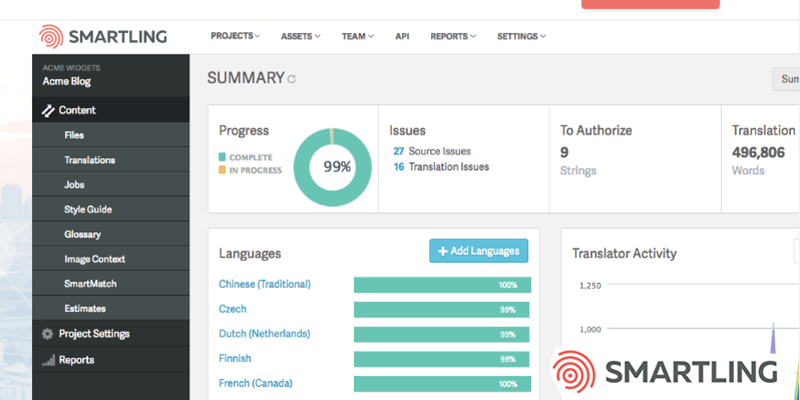Open Glossary in the sidebar
The height and width of the screenshot is (400, 800).
pos(82,234)
